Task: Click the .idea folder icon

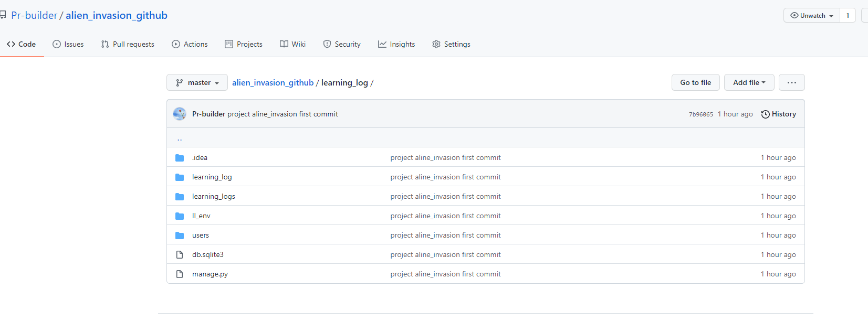Action: pyautogui.click(x=180, y=157)
